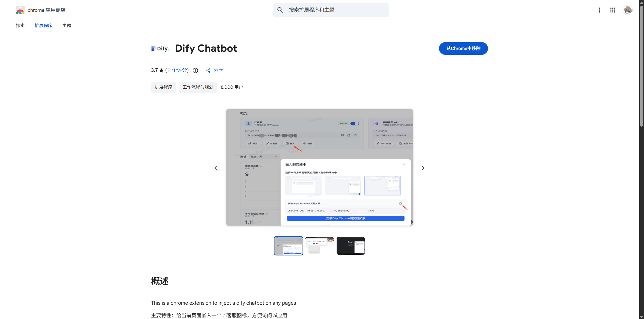The image size is (644, 319).
Task: Open the Google apps grid
Action: pyautogui.click(x=613, y=10)
